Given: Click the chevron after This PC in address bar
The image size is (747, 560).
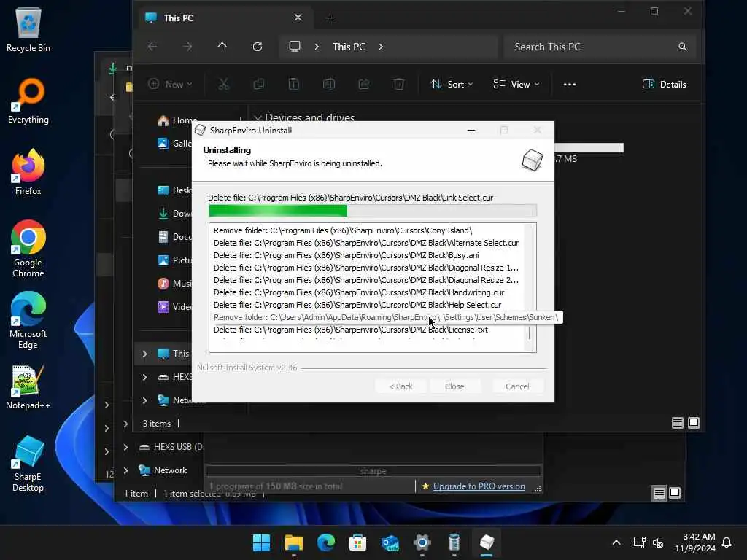Looking at the screenshot, I should [x=381, y=47].
